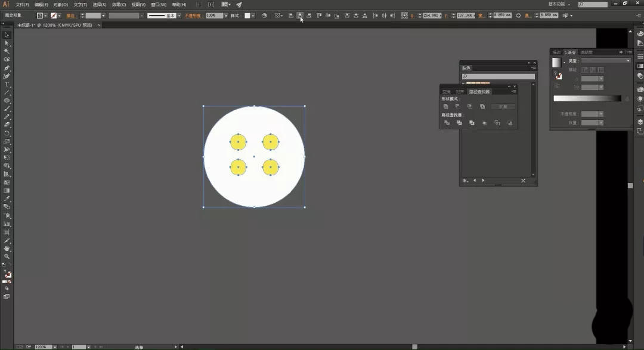This screenshot has height=350, width=644.
Task: Open the workspace switcher dropdown
Action: click(559, 4)
